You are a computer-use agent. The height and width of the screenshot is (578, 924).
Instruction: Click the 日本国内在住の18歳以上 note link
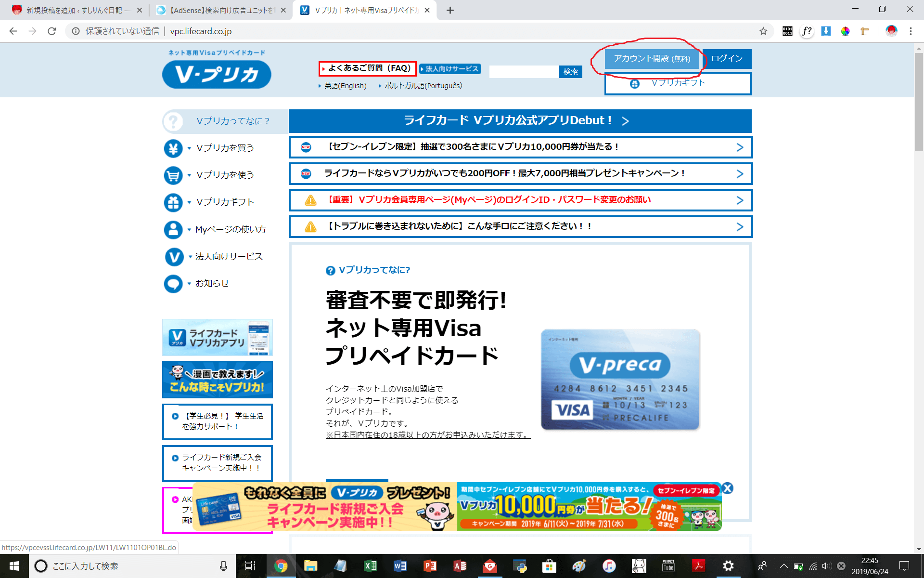pyautogui.click(x=428, y=435)
